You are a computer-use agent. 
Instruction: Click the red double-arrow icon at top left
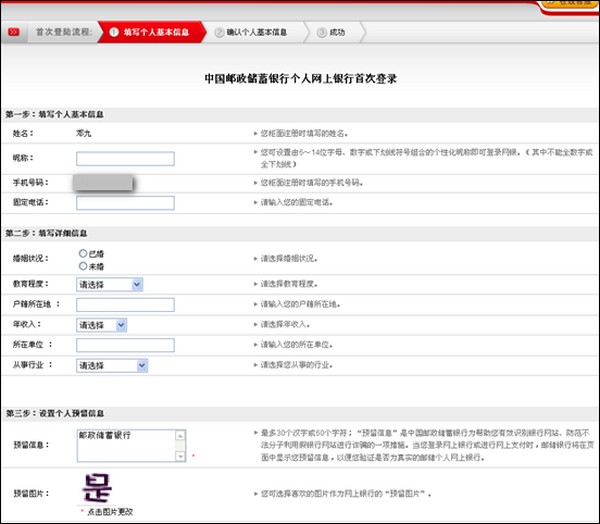pyautogui.click(x=13, y=32)
